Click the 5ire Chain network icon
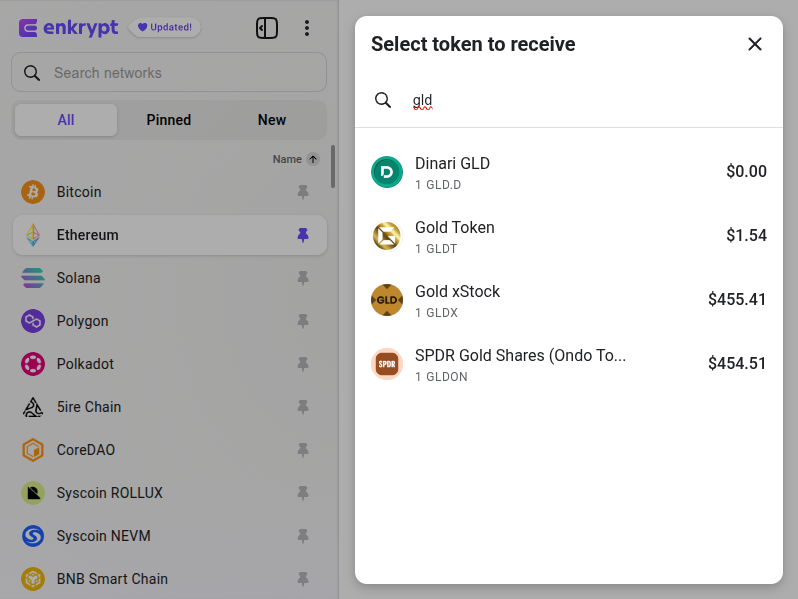The height and width of the screenshot is (599, 798). point(33,407)
